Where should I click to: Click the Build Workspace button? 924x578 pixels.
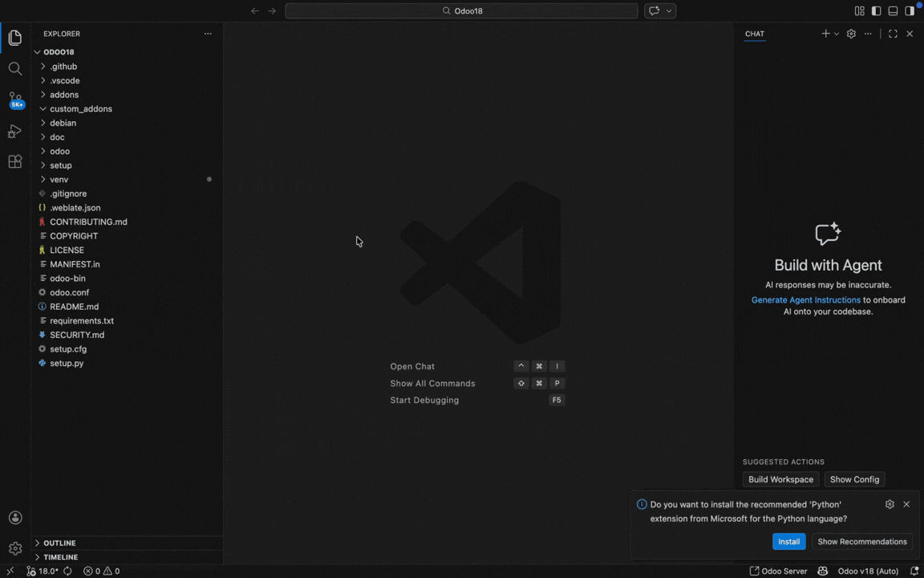(780, 479)
